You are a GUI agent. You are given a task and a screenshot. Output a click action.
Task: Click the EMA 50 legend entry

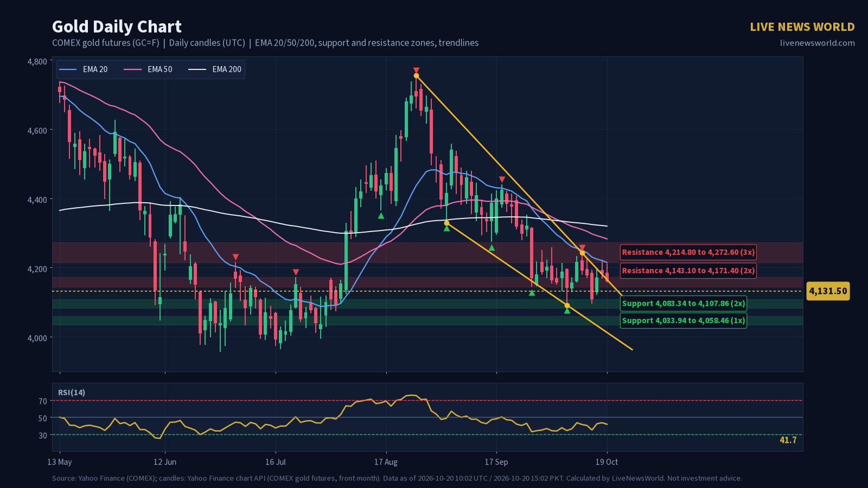[148, 69]
